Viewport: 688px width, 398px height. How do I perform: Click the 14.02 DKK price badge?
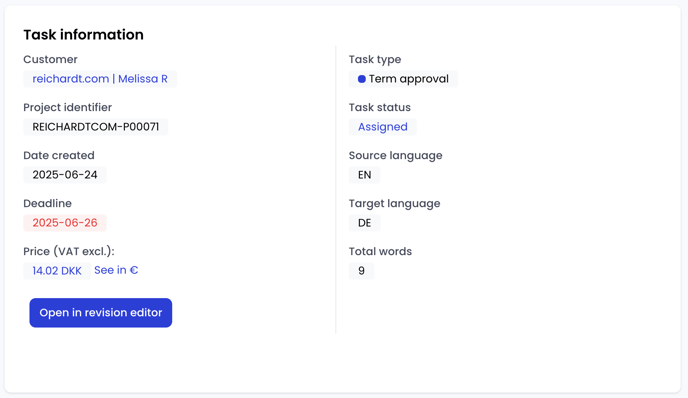pyautogui.click(x=57, y=271)
